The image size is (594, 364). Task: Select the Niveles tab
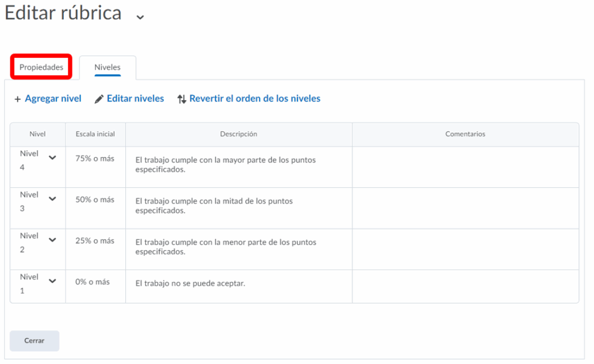[107, 67]
